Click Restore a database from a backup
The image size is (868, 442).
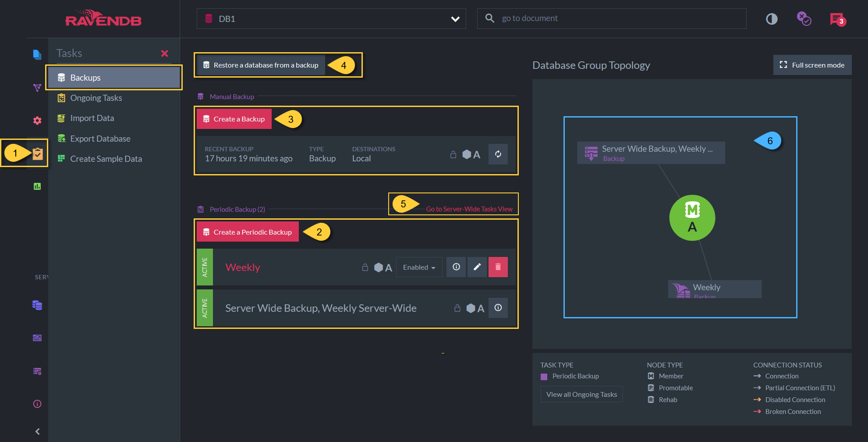click(x=261, y=65)
